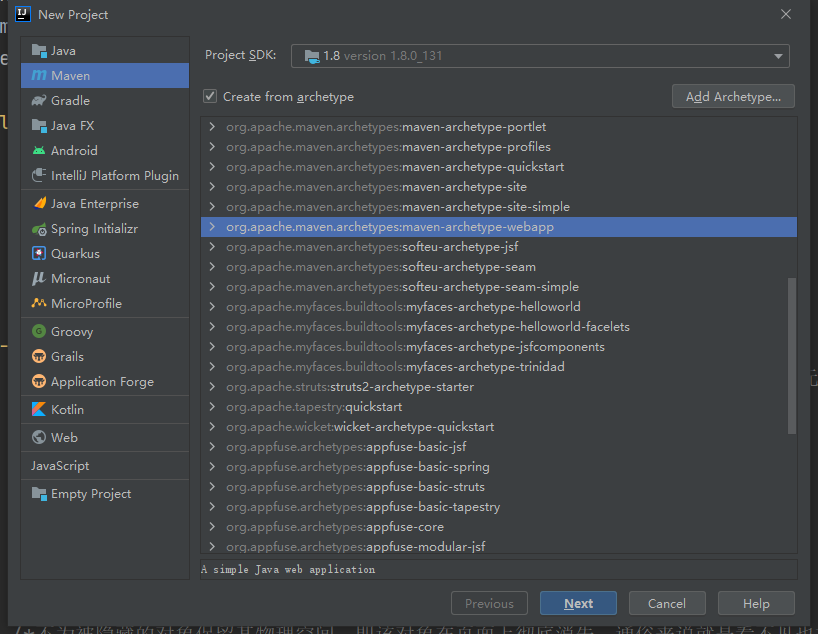Click the Application Forge icon

[39, 381]
